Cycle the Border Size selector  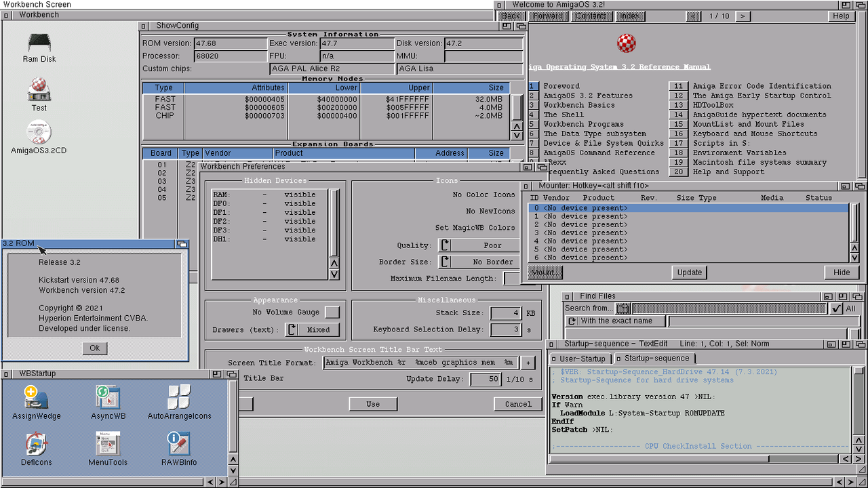click(x=479, y=262)
